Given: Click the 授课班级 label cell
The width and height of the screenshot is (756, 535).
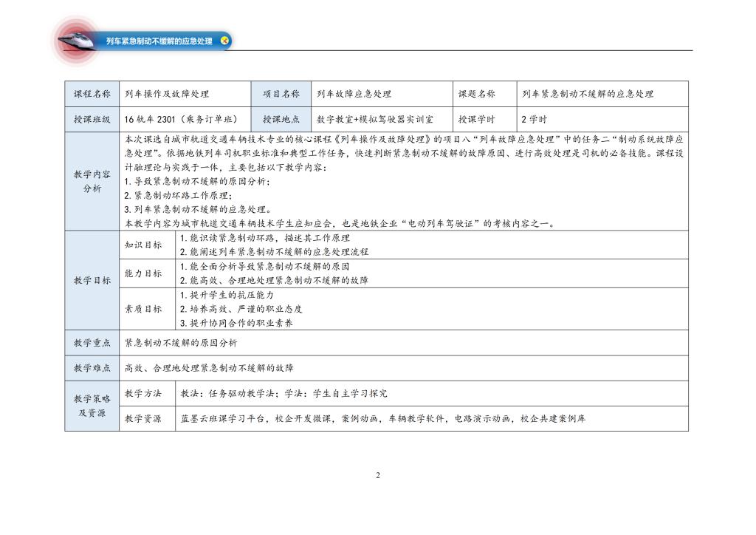Looking at the screenshot, I should point(92,119).
